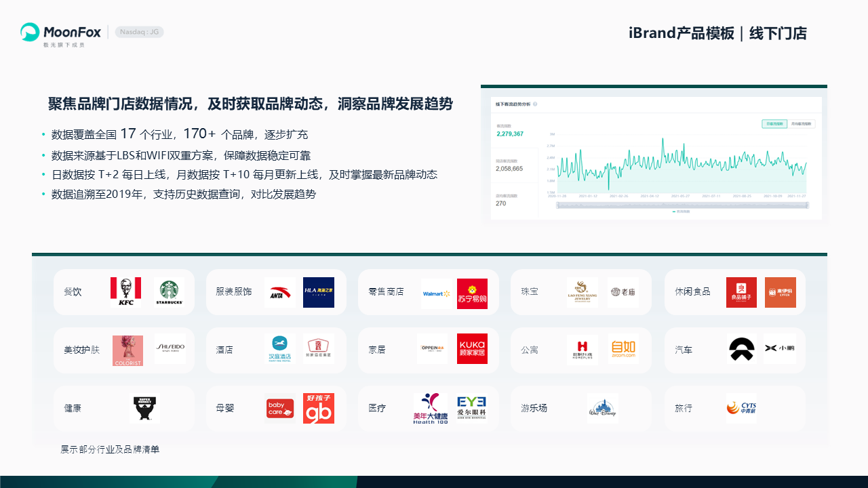Open the Walmart brand logo
The width and height of the screenshot is (868, 488).
click(x=436, y=293)
